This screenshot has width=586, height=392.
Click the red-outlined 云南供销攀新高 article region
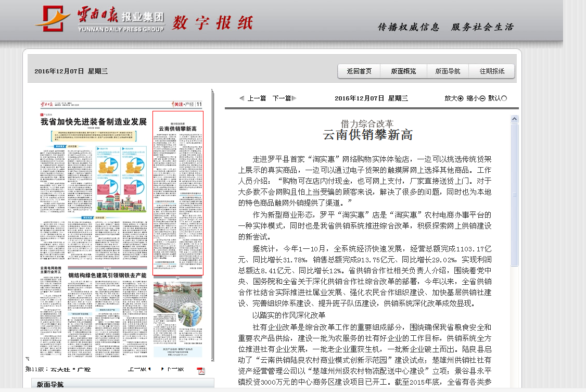tap(177, 193)
